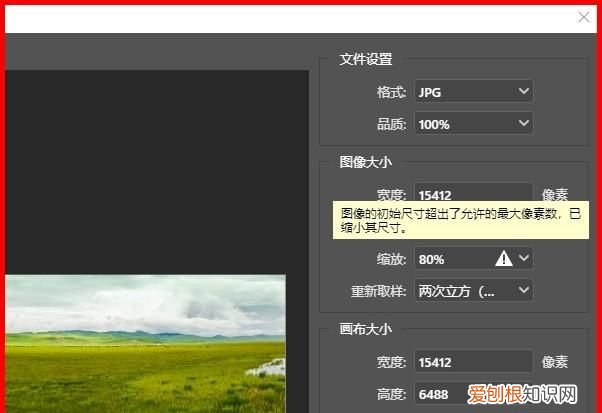This screenshot has width=602, height=413.
Task: Click the yellow size-limit tooltip message
Action: tap(460, 221)
